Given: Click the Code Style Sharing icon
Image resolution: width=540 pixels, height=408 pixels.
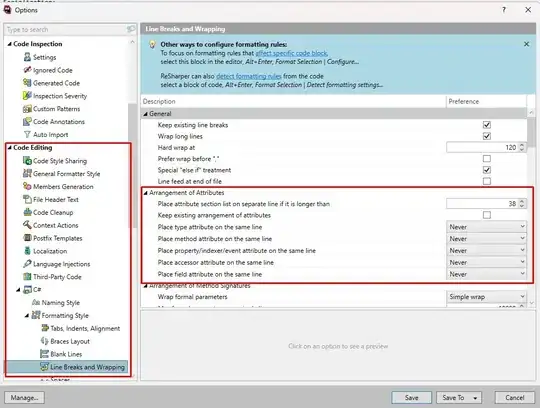Looking at the screenshot, I should click(x=27, y=160).
